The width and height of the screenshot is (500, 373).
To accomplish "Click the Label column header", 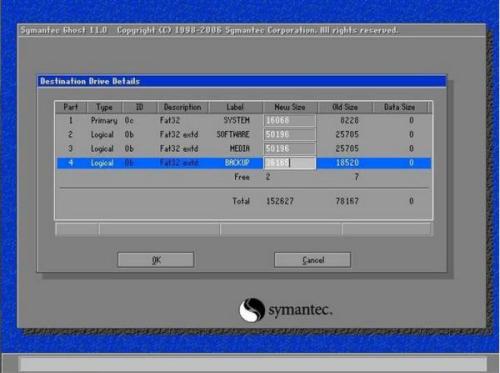I will 235,107.
